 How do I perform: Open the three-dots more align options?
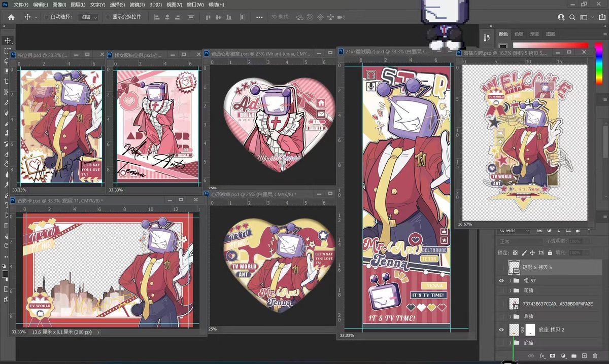259,17
